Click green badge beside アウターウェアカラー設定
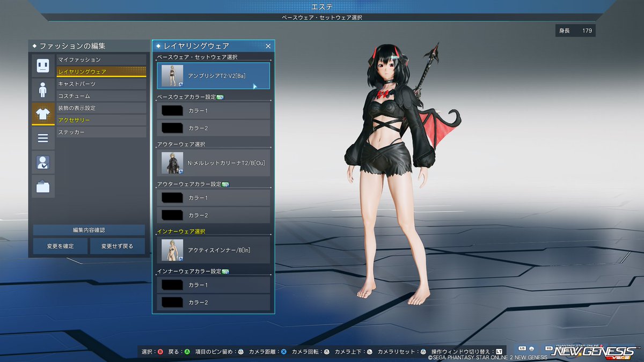 click(x=225, y=184)
